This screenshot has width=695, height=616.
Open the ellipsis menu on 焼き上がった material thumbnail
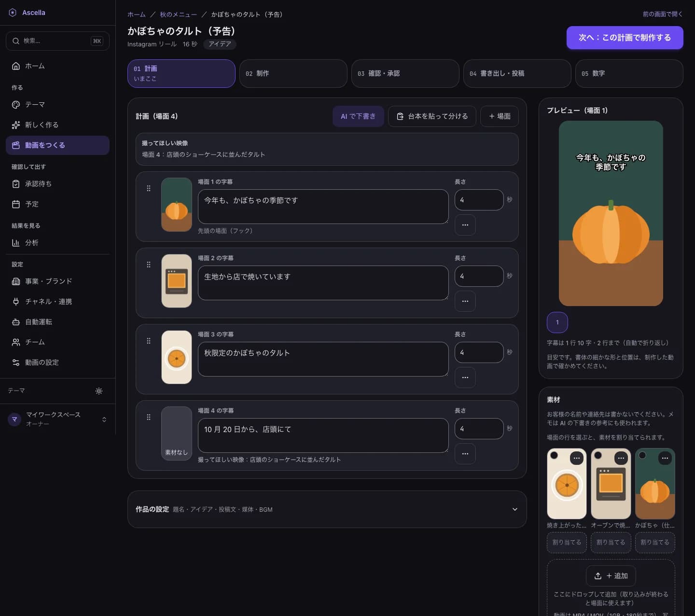point(577,458)
